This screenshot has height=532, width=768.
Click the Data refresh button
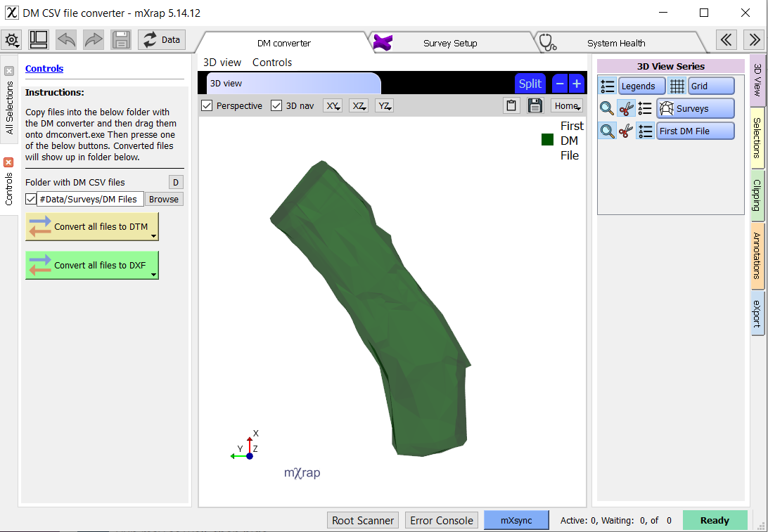pos(162,40)
